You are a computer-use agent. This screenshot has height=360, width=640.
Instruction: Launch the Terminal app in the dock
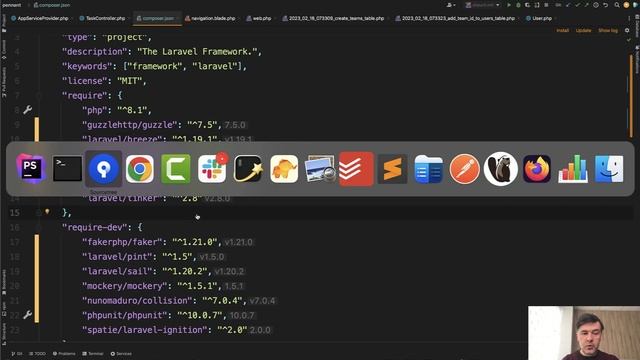click(x=67, y=169)
